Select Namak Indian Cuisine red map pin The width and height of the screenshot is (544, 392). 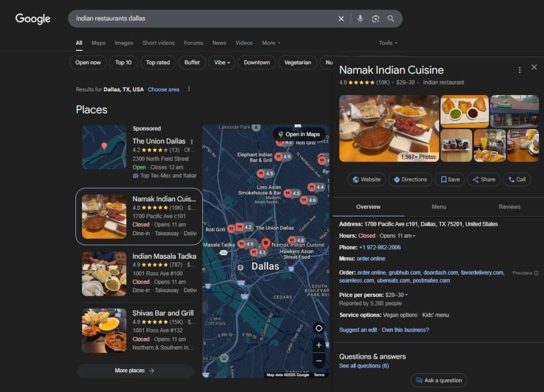266,244
